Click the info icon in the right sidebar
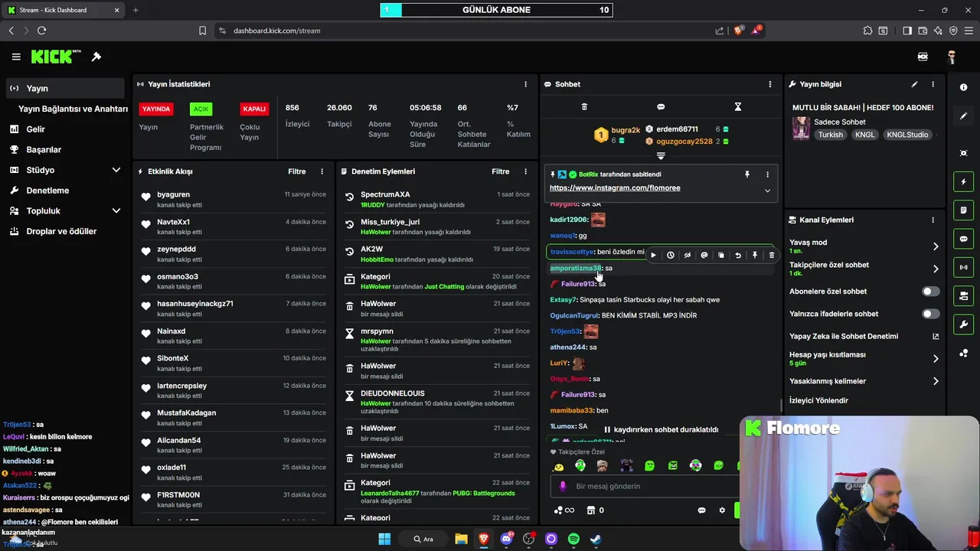Viewport: 980px width, 551px height. tap(963, 87)
